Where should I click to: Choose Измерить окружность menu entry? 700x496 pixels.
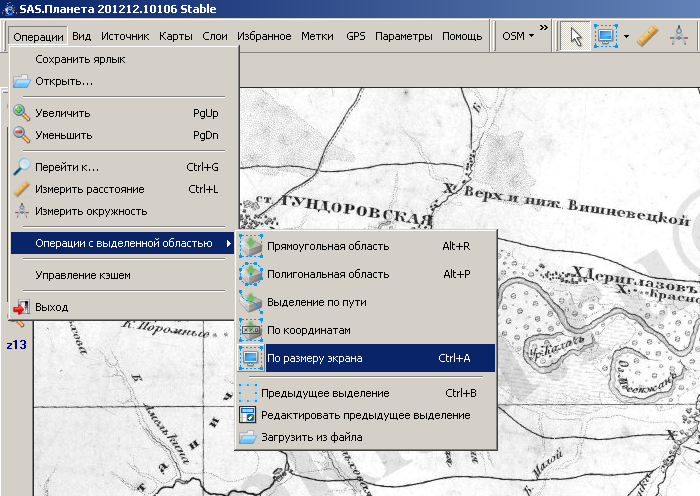coord(122,211)
